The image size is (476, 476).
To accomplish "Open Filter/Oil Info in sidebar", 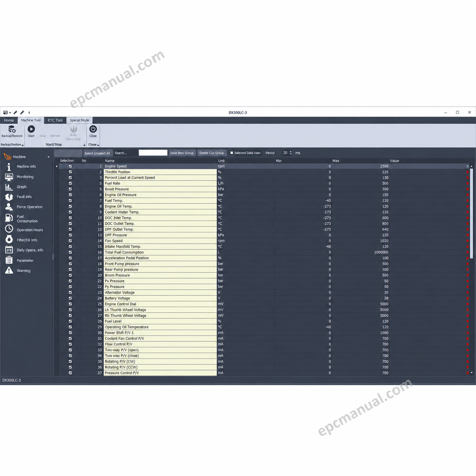I will point(27,240).
